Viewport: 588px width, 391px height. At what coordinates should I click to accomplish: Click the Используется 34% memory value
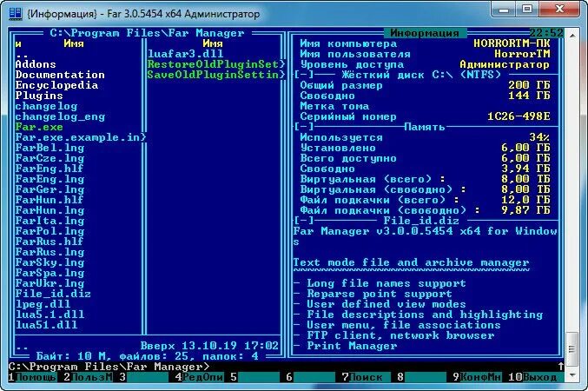[x=539, y=137]
